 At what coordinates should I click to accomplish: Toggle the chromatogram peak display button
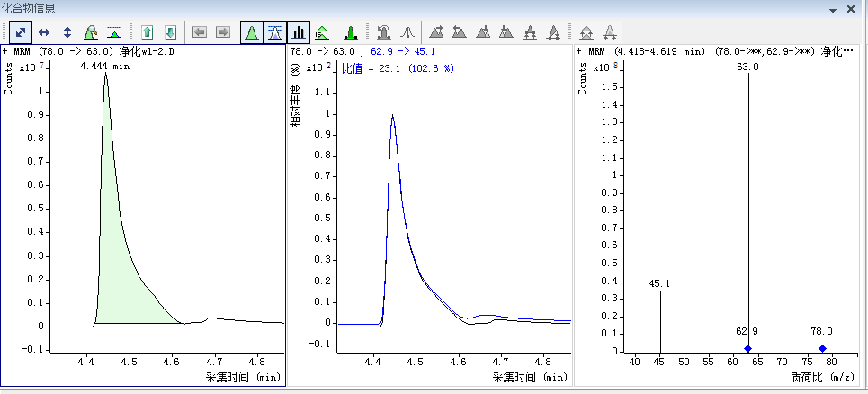[252, 32]
